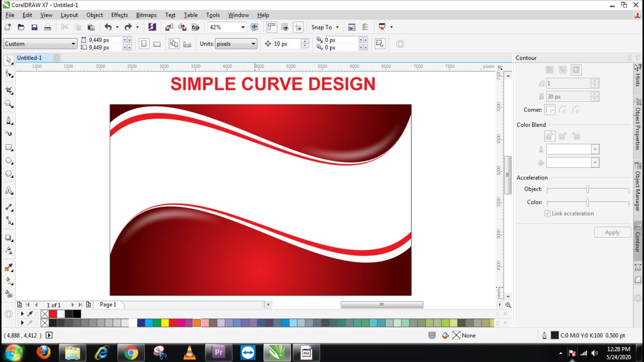The width and height of the screenshot is (644, 362).
Task: Toggle show grid
Action: click(x=285, y=27)
